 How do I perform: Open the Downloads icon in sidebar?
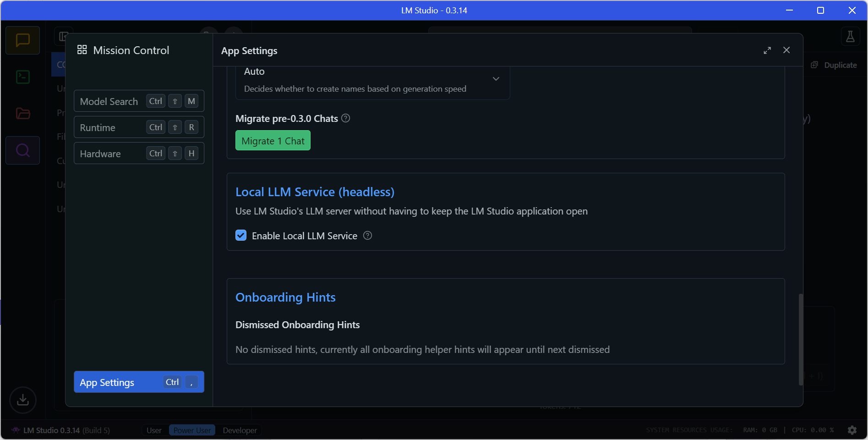pyautogui.click(x=22, y=400)
